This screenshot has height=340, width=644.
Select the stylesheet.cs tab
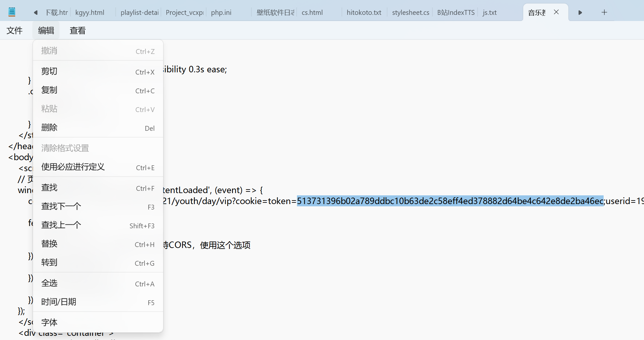(x=410, y=13)
